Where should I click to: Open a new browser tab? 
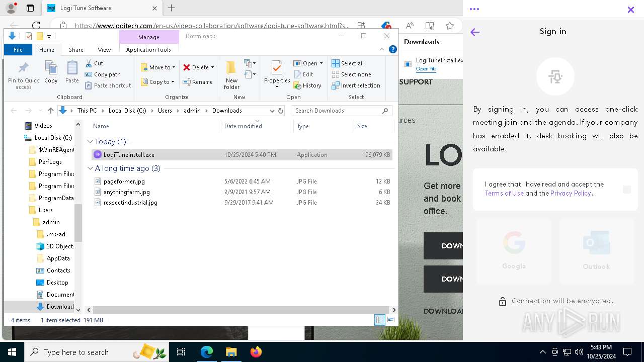tap(171, 8)
